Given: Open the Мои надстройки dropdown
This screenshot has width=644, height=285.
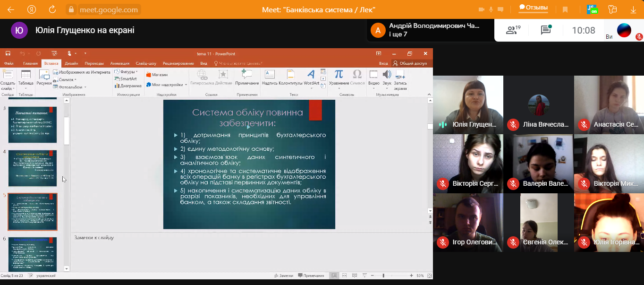Looking at the screenshot, I should 167,85.
